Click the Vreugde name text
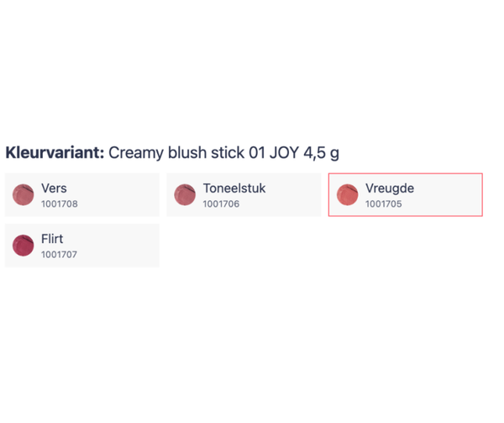This screenshot has width=504, height=423. [x=389, y=188]
